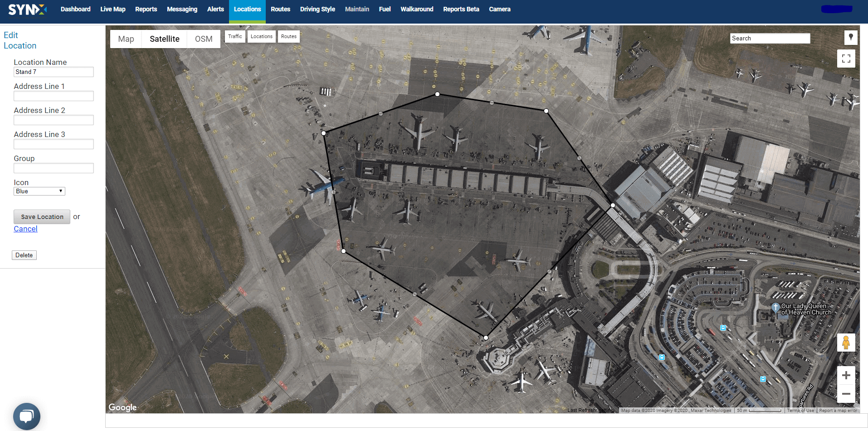This screenshot has height=431, width=868.
Task: Open the Driving Style menu
Action: coord(317,9)
